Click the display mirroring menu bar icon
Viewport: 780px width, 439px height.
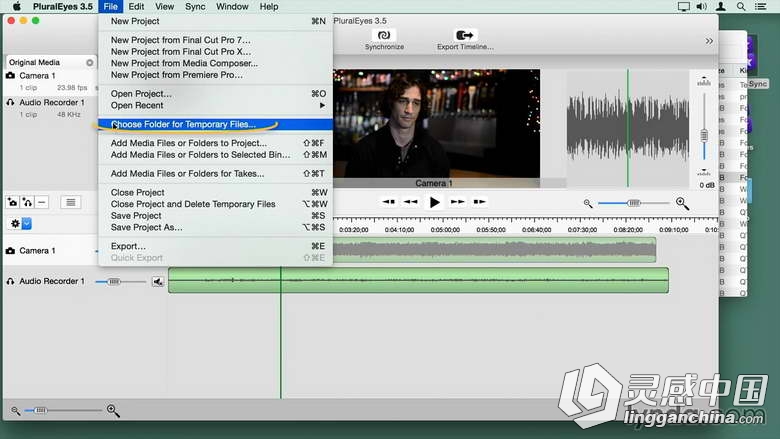(x=683, y=6)
